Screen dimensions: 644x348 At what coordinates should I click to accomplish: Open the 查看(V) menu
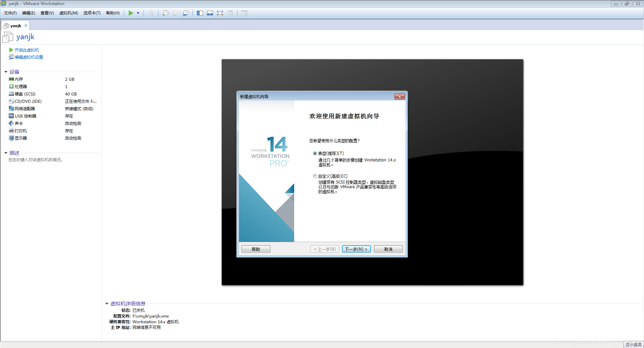(47, 13)
